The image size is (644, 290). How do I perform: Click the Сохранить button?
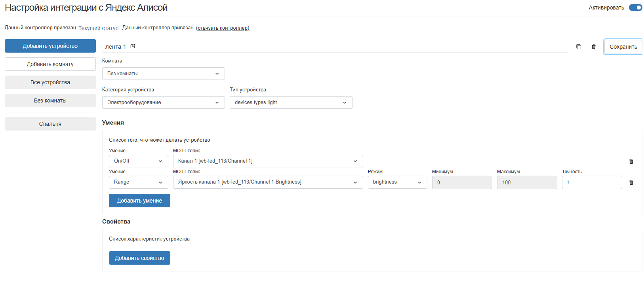tap(623, 47)
